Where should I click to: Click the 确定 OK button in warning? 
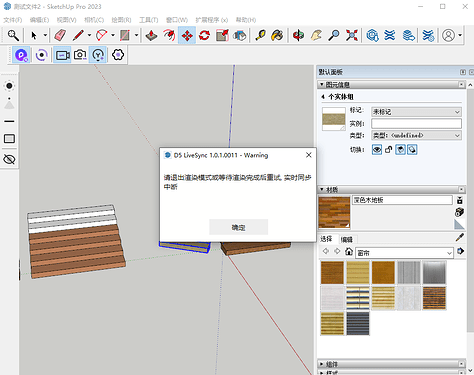pos(238,227)
